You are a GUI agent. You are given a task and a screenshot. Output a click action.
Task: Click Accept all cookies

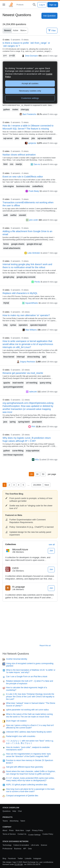click(30, 83)
